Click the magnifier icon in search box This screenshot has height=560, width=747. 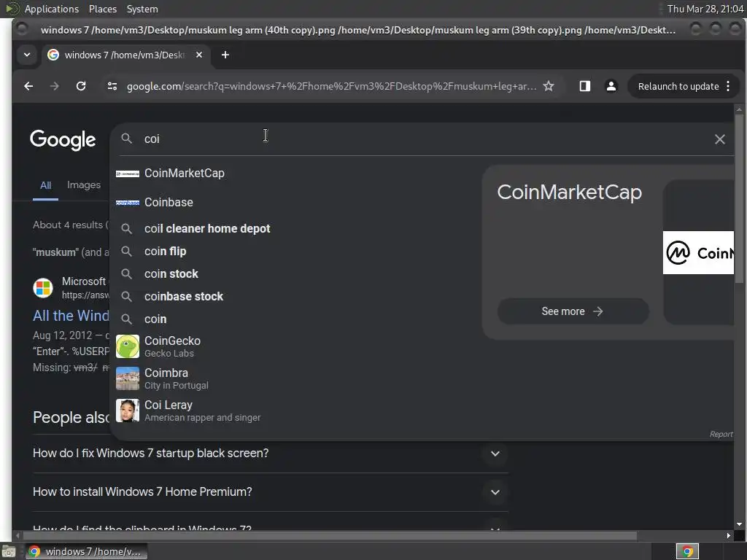pyautogui.click(x=126, y=139)
